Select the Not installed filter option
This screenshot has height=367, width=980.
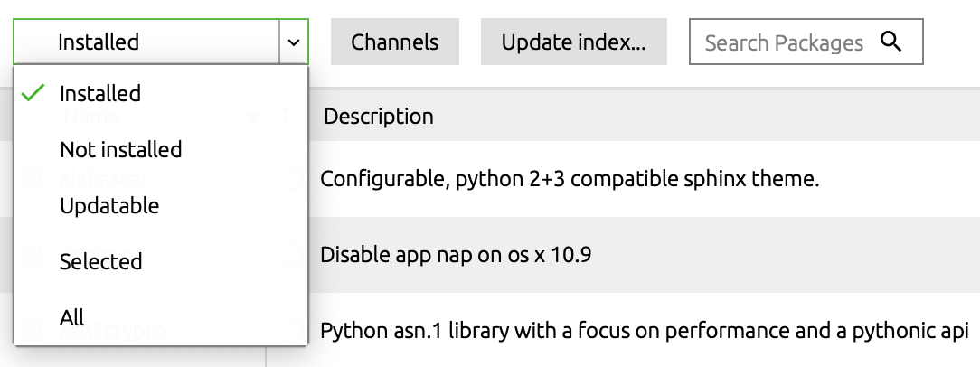(x=120, y=149)
